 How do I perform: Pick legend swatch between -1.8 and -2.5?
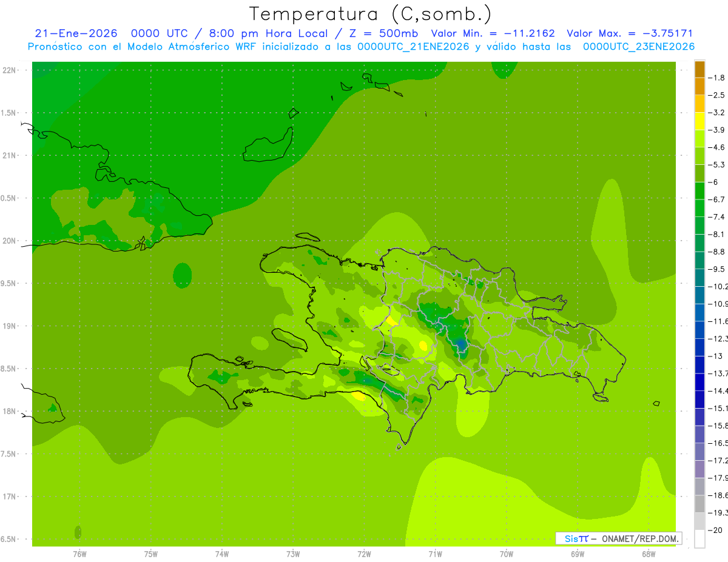pos(699,87)
